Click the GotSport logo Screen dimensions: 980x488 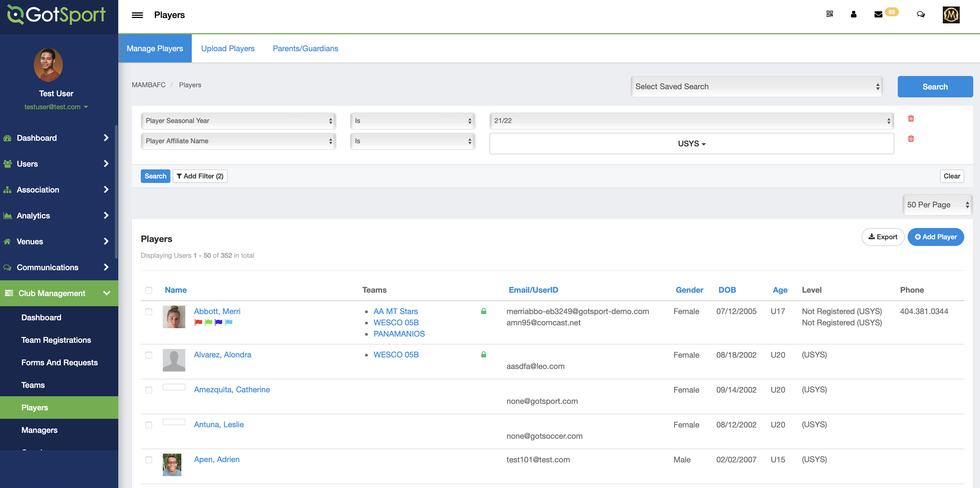coord(56,15)
